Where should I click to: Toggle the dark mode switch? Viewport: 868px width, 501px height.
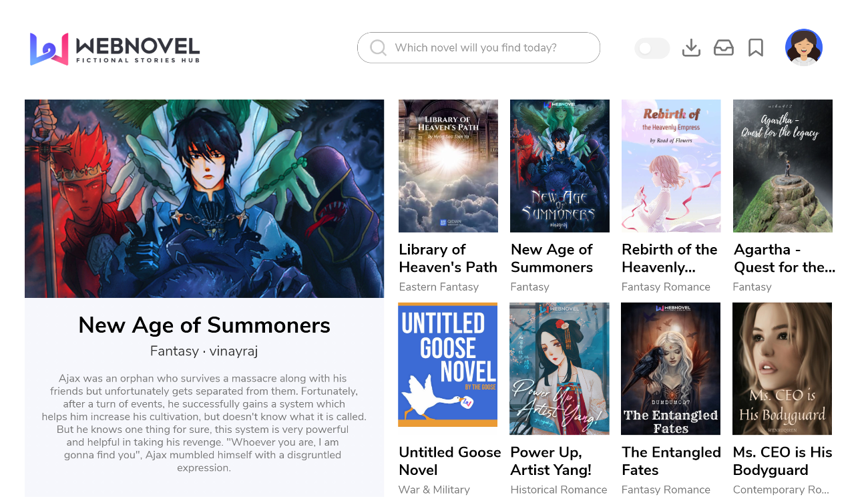652,48
